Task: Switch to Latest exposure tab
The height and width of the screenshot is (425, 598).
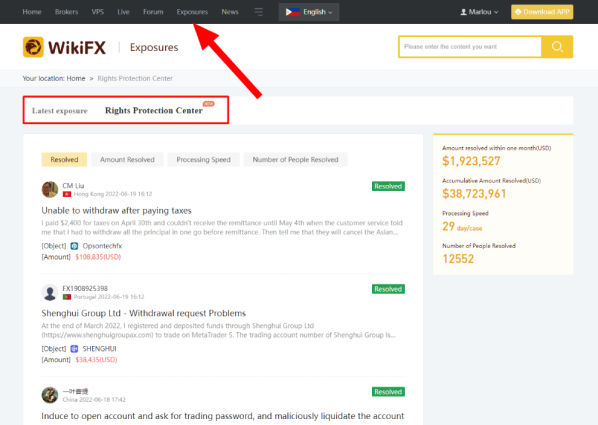Action: [60, 111]
